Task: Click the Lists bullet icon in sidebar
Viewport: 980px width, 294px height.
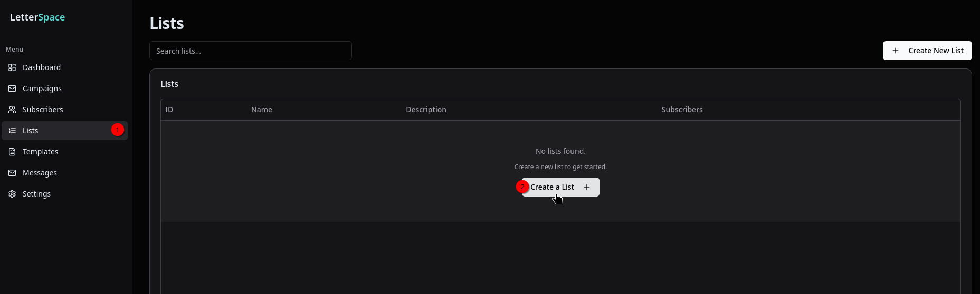Action: click(12, 131)
